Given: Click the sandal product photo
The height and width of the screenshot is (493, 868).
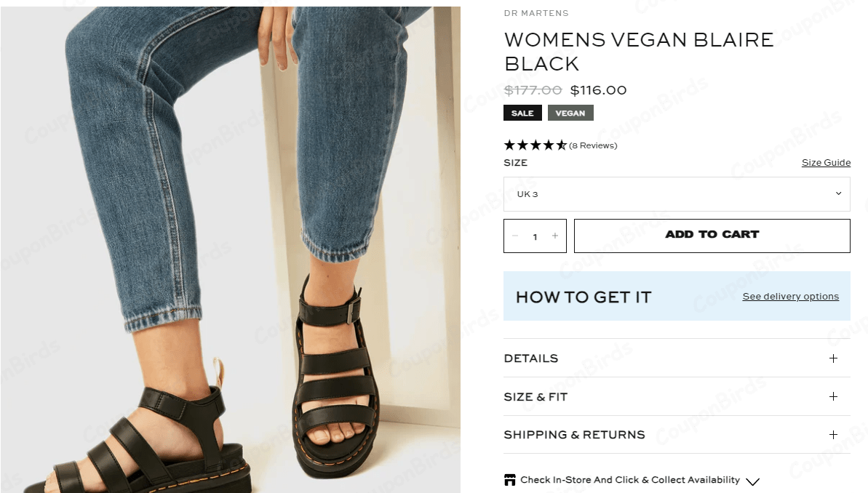Looking at the screenshot, I should click(230, 247).
